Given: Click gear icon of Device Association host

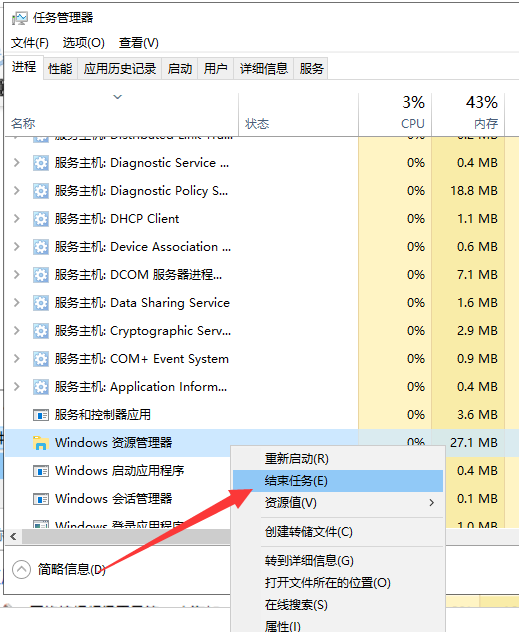Looking at the screenshot, I should click(41, 247).
